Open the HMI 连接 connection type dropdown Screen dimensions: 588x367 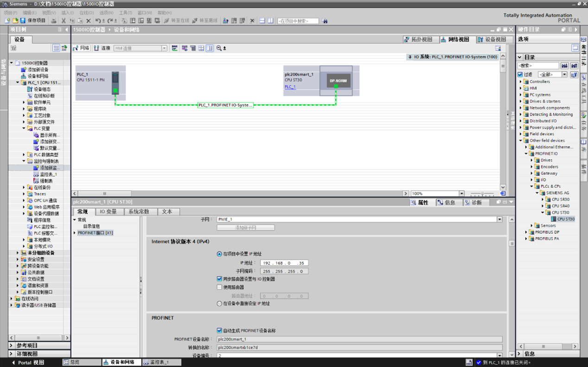[x=164, y=48]
